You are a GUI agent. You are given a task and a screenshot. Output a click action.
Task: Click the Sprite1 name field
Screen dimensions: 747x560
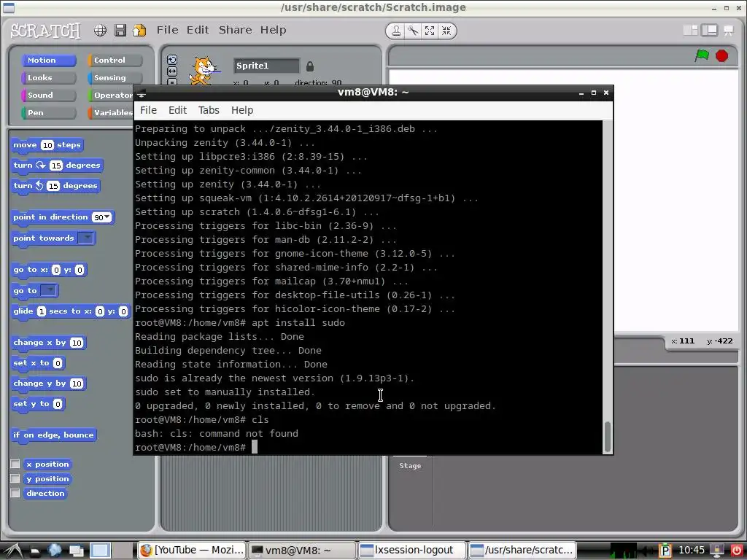(x=266, y=66)
